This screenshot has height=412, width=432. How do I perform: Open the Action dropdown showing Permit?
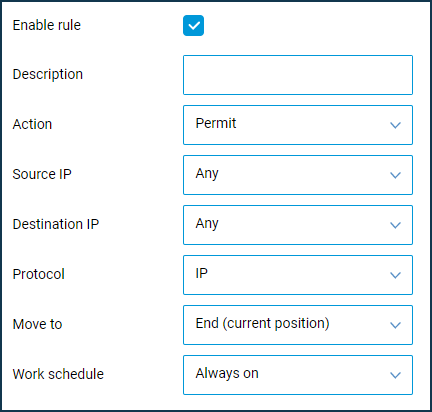[298, 125]
